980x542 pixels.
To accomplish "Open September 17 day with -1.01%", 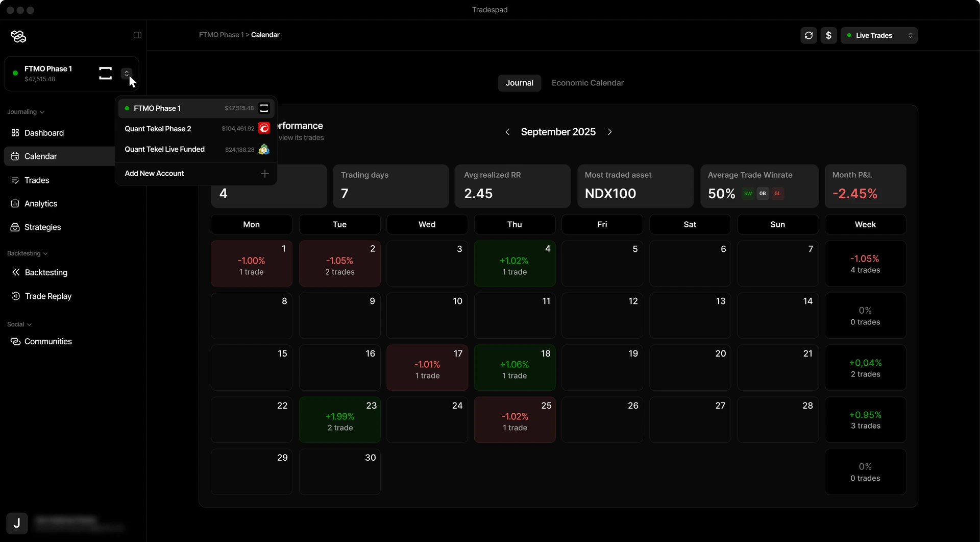I will click(x=427, y=368).
